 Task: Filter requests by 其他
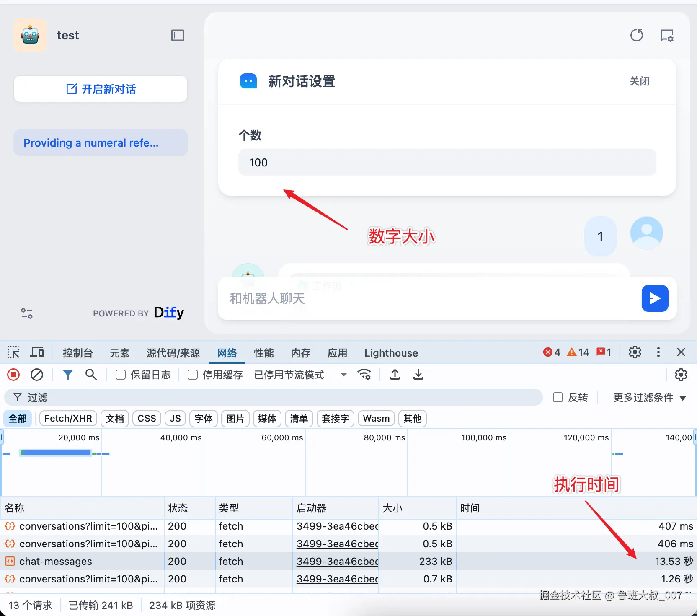pyautogui.click(x=413, y=419)
